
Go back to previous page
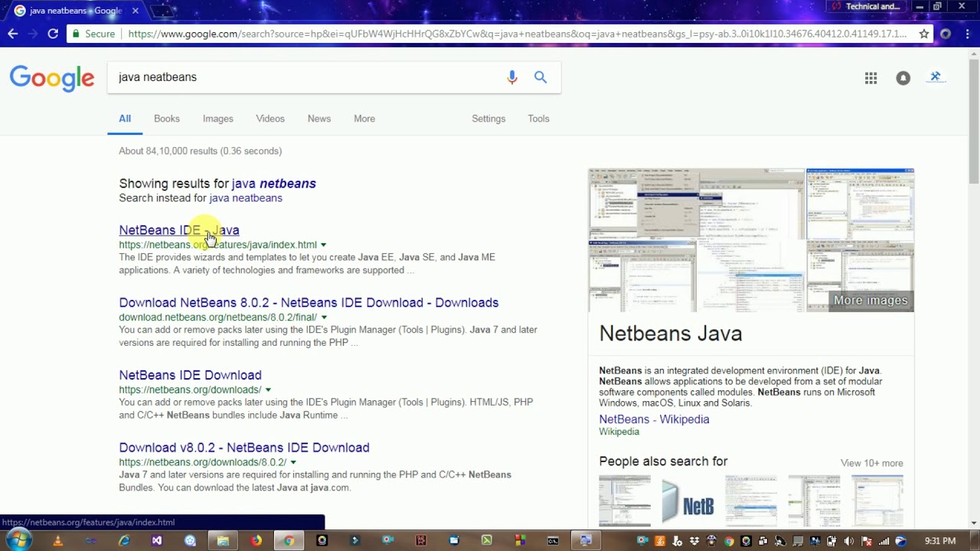click(13, 34)
